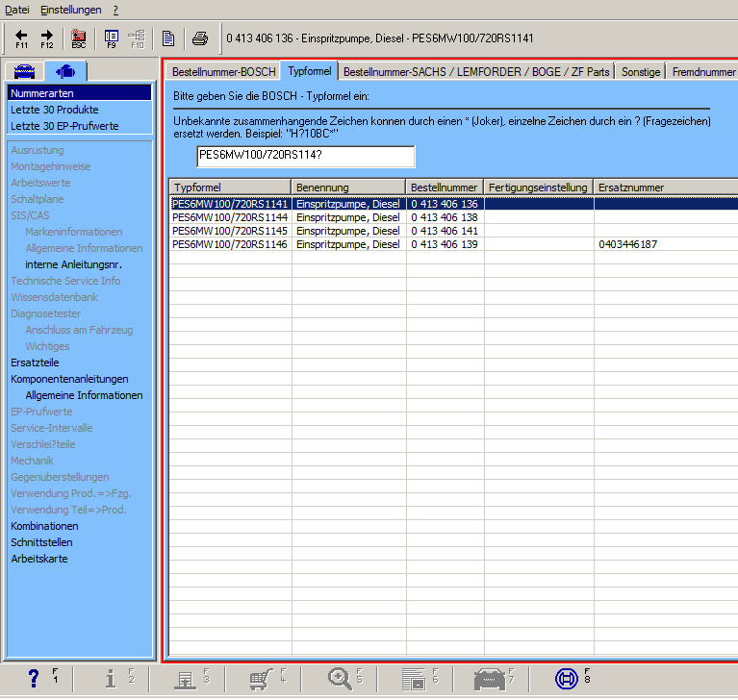Screen dimensions: 738x700
Task: Open interne Anleitungsnr. entry
Action: click(73, 264)
